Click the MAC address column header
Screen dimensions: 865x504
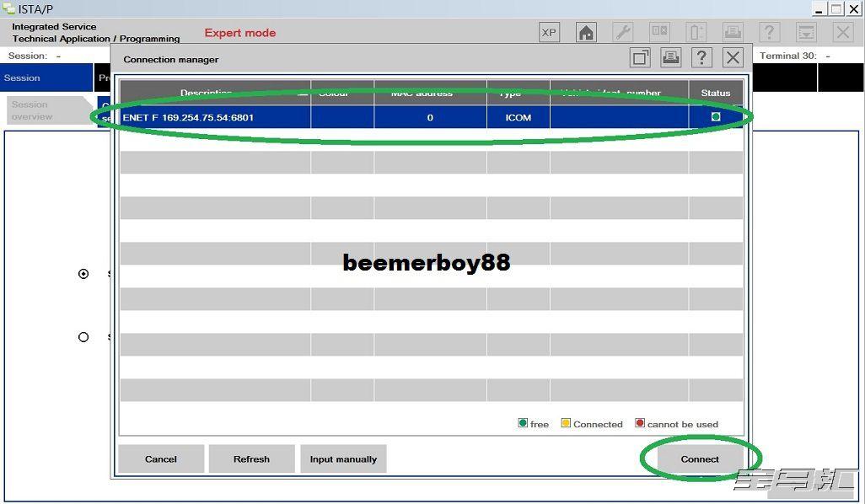pyautogui.click(x=430, y=93)
